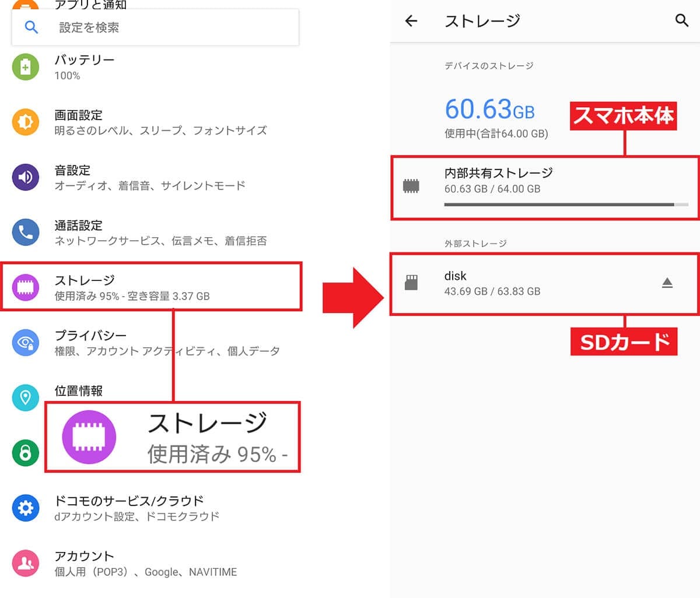Tap the orange display settings icon
700x598 pixels.
[x=26, y=122]
